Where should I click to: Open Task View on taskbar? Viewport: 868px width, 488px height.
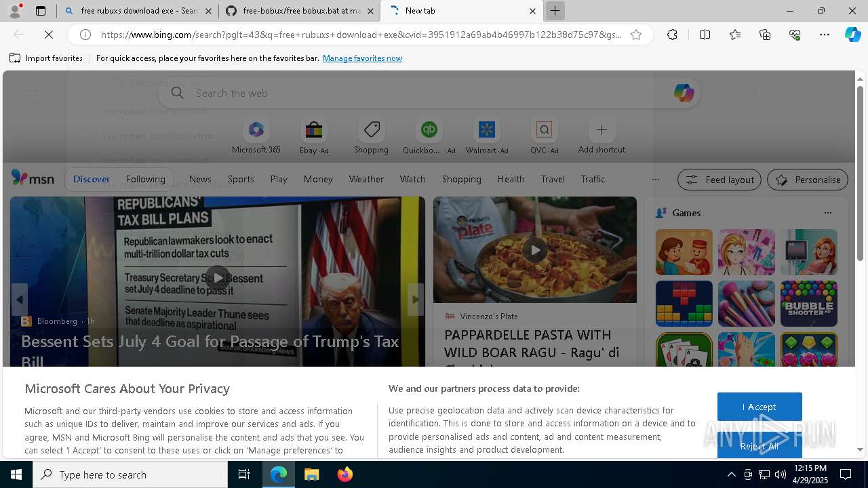point(244,474)
